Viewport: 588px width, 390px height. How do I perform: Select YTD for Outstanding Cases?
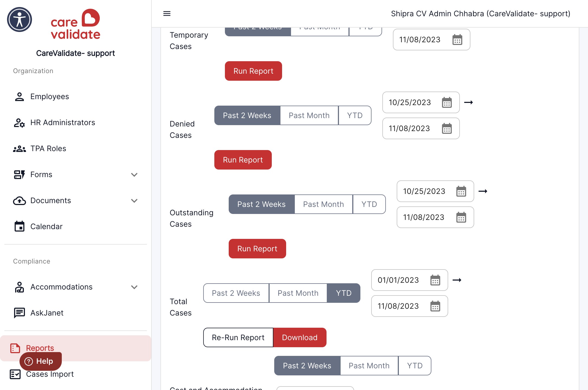[x=369, y=204]
